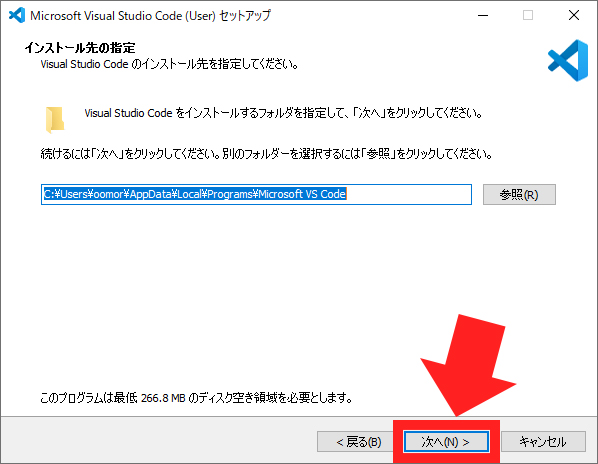Screen dimensions: 598x464
Task: Click the folder instruction text beside folder icon
Action: [283, 113]
